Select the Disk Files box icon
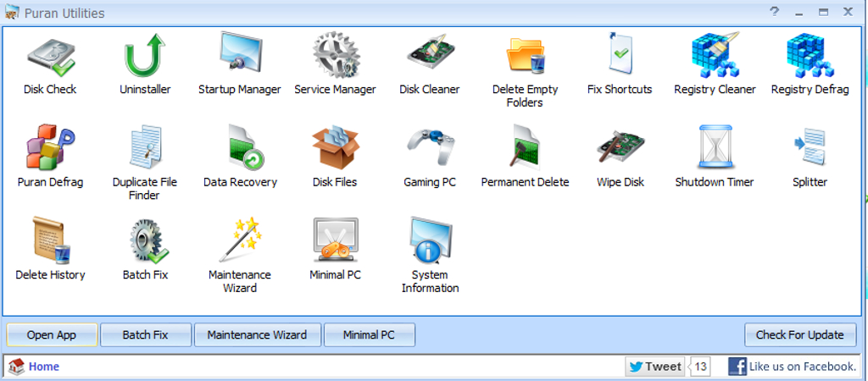Image resolution: width=868 pixels, height=381 pixels. [x=336, y=147]
